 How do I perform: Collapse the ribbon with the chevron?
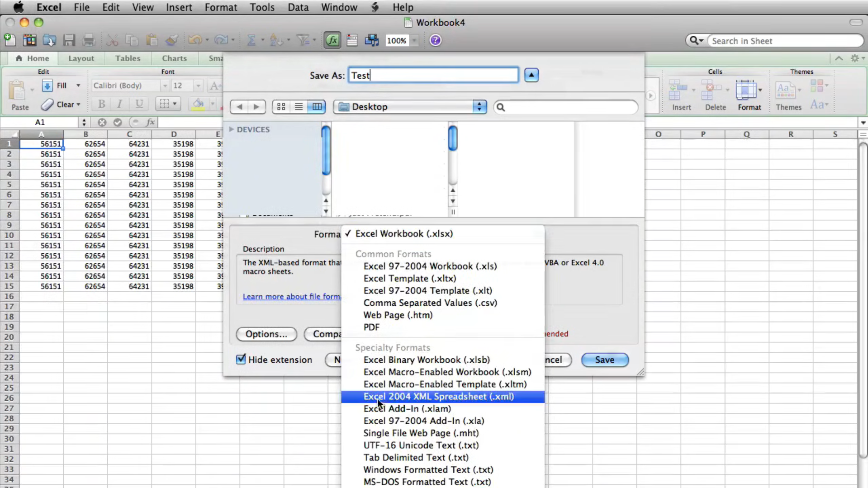click(839, 58)
